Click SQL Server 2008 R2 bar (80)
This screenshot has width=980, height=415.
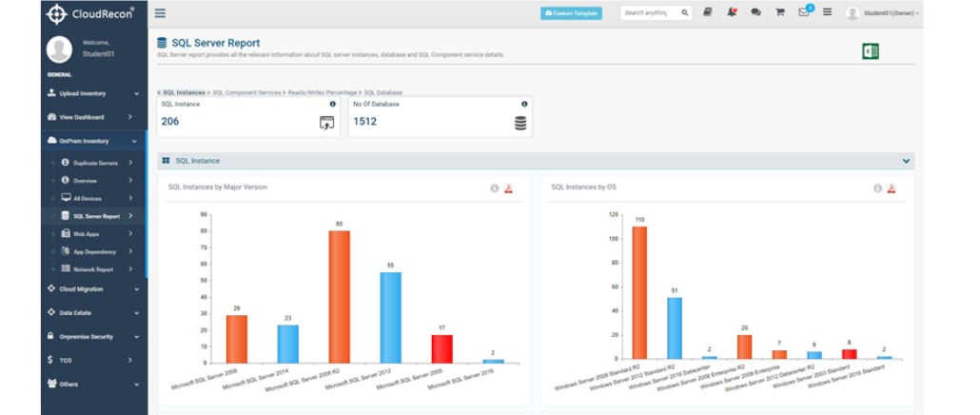[340, 297]
